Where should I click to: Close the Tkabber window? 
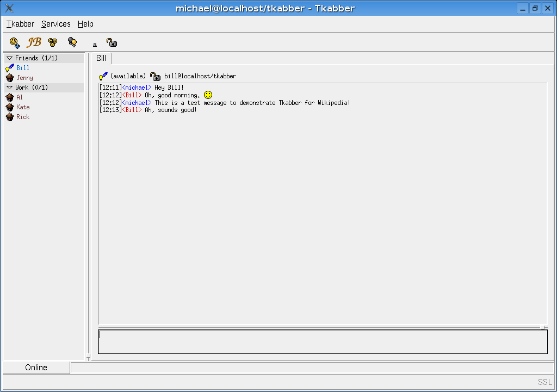(548, 8)
